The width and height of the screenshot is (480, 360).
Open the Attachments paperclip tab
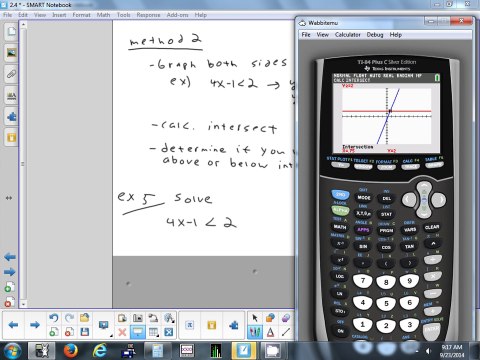tap(11, 74)
